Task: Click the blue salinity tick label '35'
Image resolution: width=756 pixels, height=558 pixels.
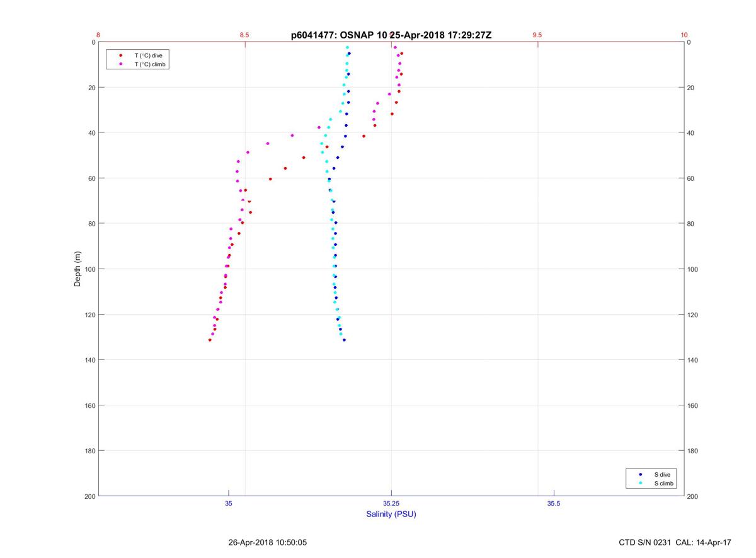Action: pos(229,503)
